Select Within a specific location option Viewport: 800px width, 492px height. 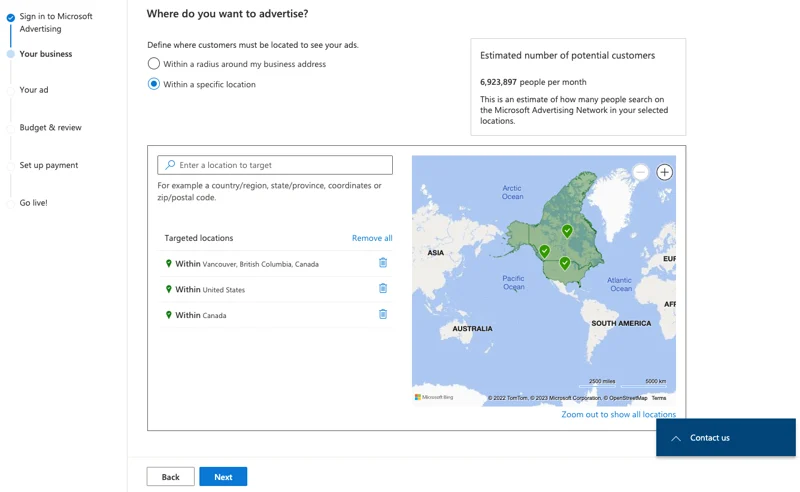coord(154,84)
